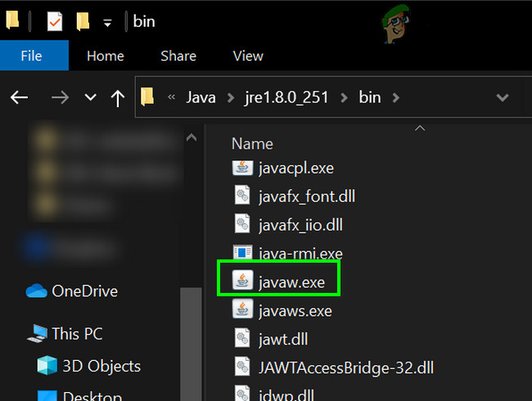Open Customize Quick Access Toolbar dropdown
The image size is (532, 401).
(x=107, y=23)
